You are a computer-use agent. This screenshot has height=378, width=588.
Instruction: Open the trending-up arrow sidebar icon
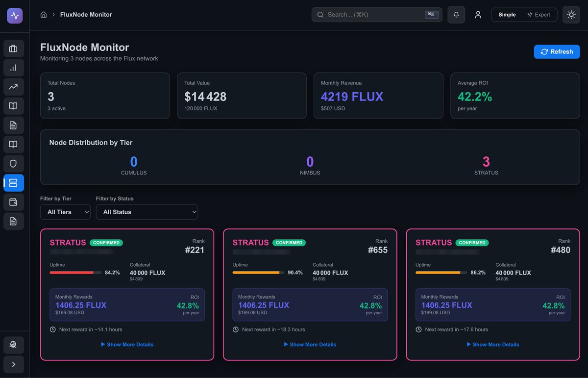(x=13, y=87)
